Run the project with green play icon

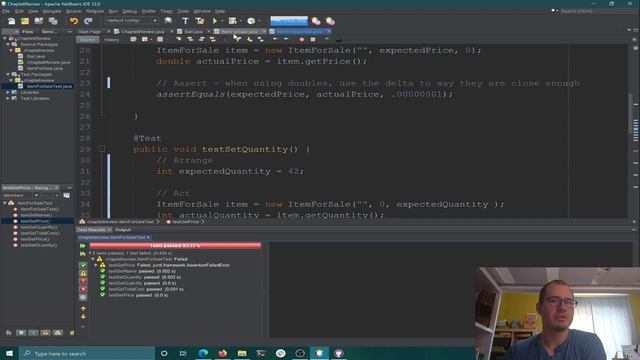tap(215, 21)
